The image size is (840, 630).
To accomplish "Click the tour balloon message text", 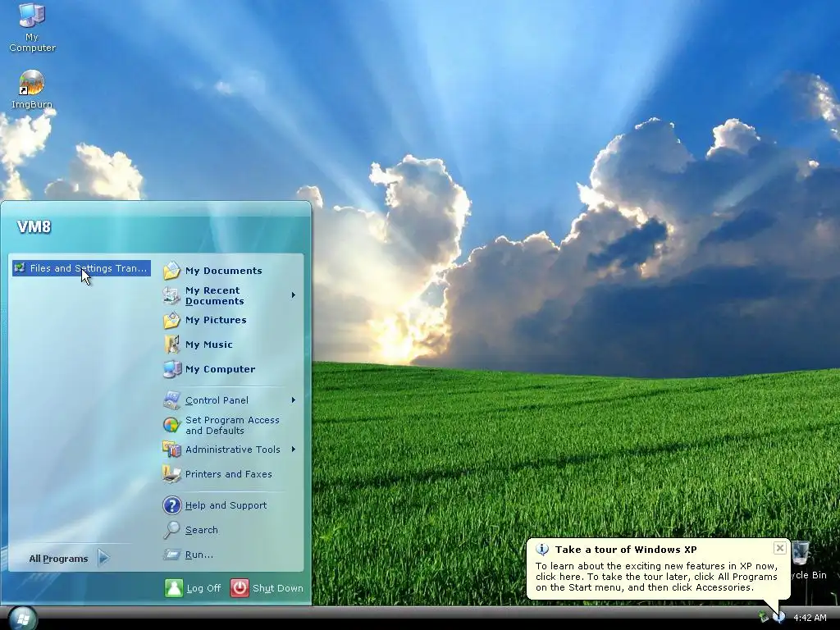I will point(656,577).
